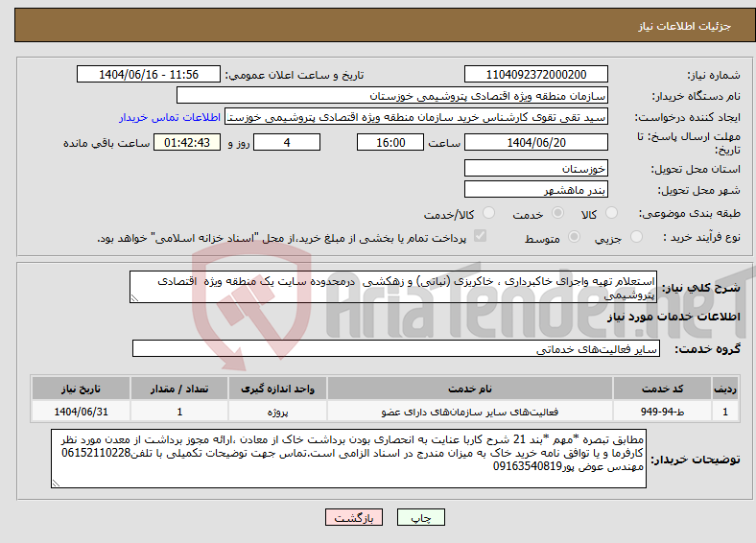Click the توضیحات خریدار notes textarea

pos(348,459)
